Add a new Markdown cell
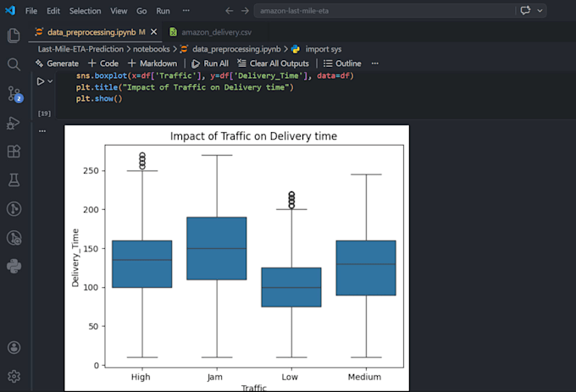Screen dimensions: 576x392 152,63
